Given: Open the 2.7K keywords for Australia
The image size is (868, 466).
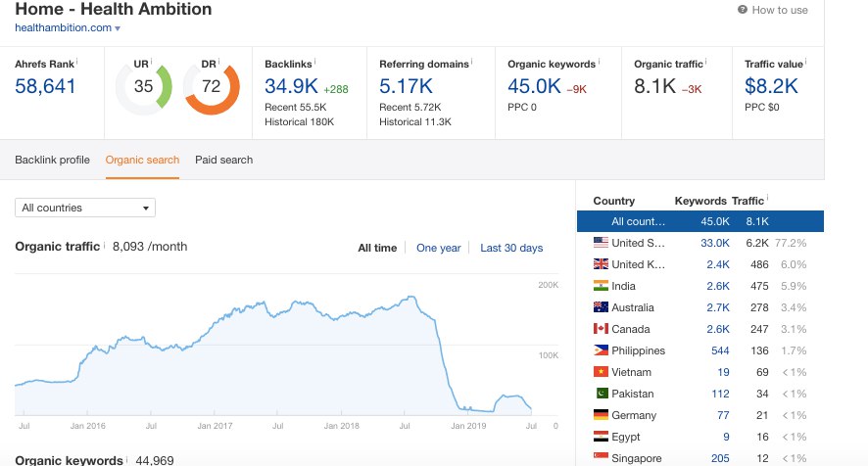Looking at the screenshot, I should pos(718,307).
